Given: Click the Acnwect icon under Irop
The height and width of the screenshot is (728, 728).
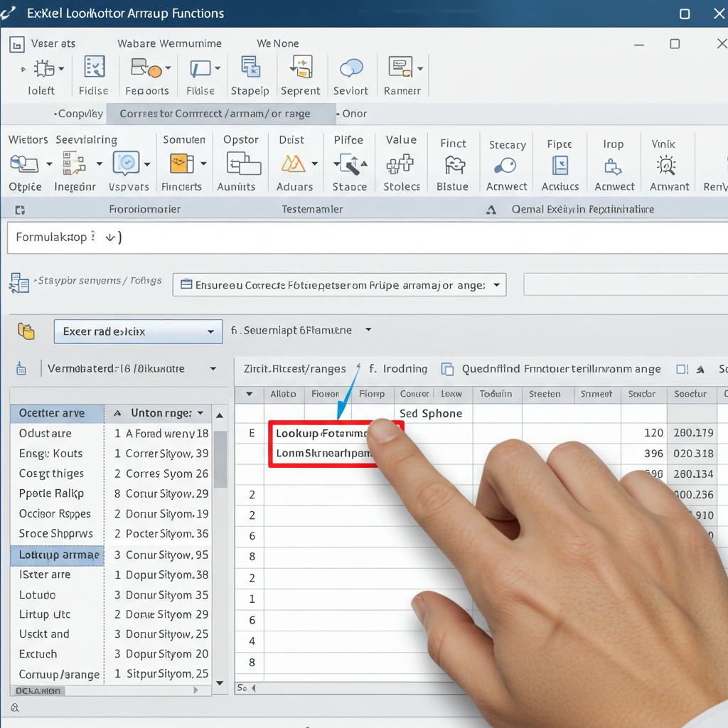Looking at the screenshot, I should pyautogui.click(x=613, y=166).
